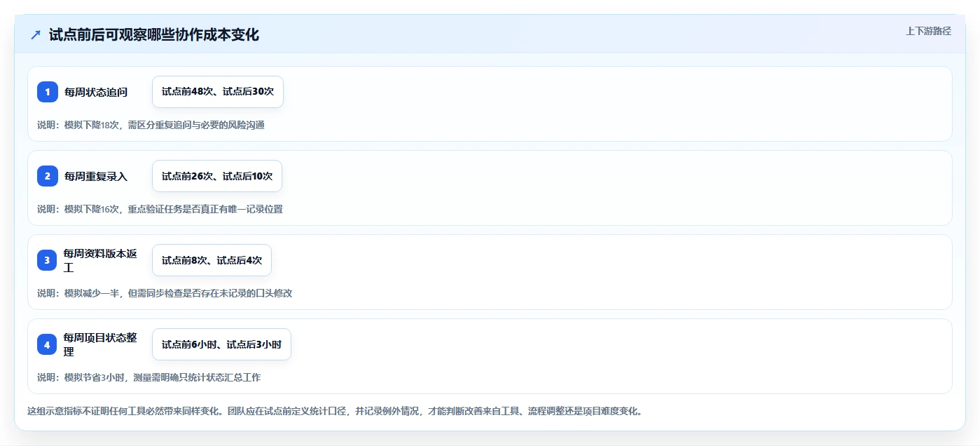Viewport: 980px width, 446px height.
Task: Click the arrow icon beside the title
Action: [36, 34]
